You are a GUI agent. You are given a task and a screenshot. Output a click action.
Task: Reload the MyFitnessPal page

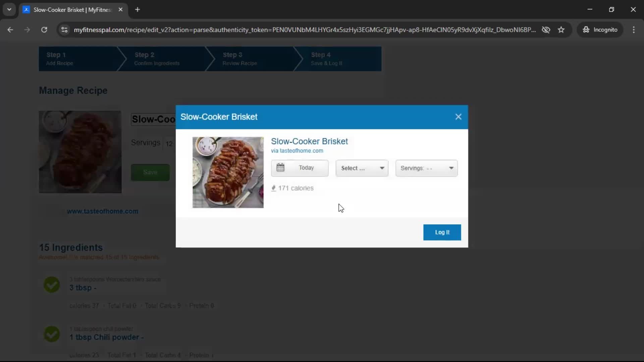point(44,30)
